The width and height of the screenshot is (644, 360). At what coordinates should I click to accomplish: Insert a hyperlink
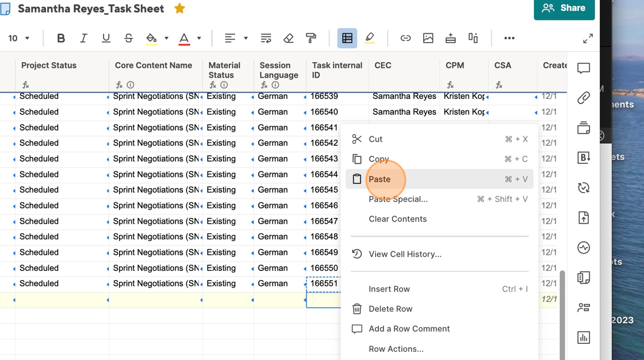coord(405,38)
